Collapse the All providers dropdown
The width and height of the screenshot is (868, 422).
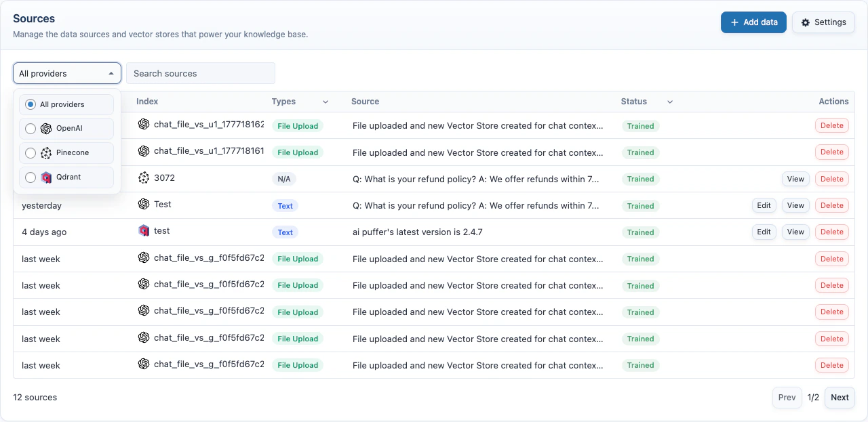tap(66, 72)
